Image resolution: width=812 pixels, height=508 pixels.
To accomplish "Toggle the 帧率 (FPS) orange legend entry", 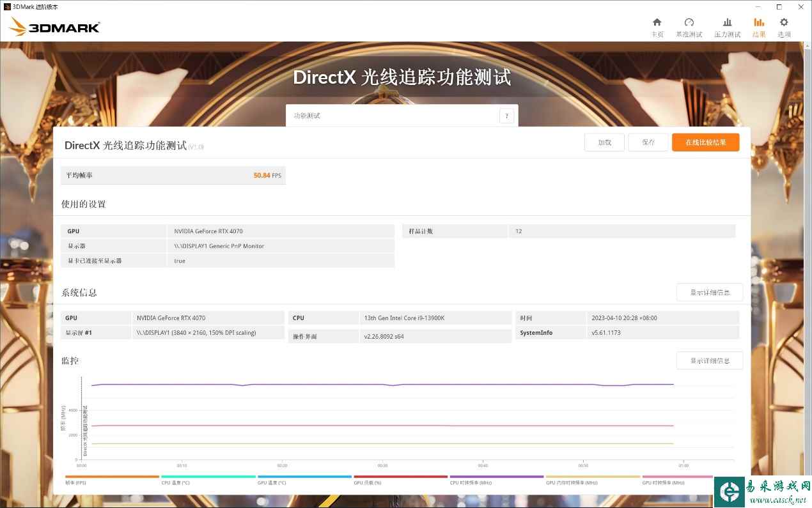I will coord(112,479).
